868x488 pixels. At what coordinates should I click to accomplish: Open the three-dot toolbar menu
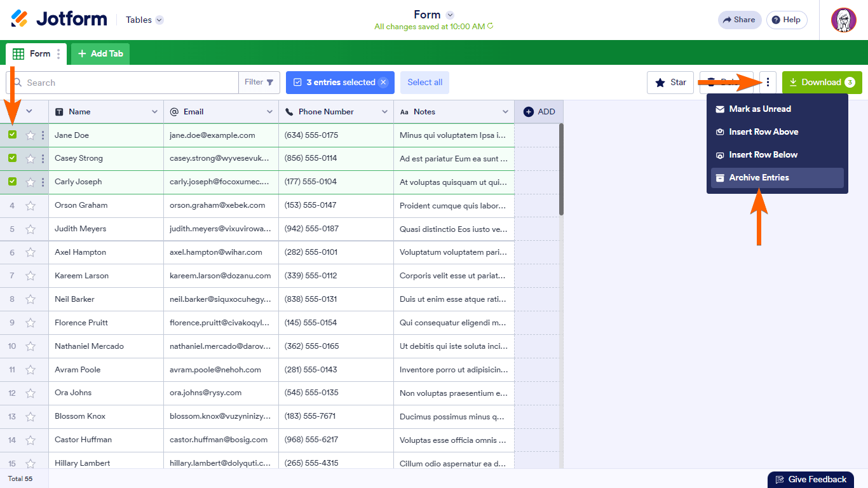pyautogui.click(x=768, y=82)
